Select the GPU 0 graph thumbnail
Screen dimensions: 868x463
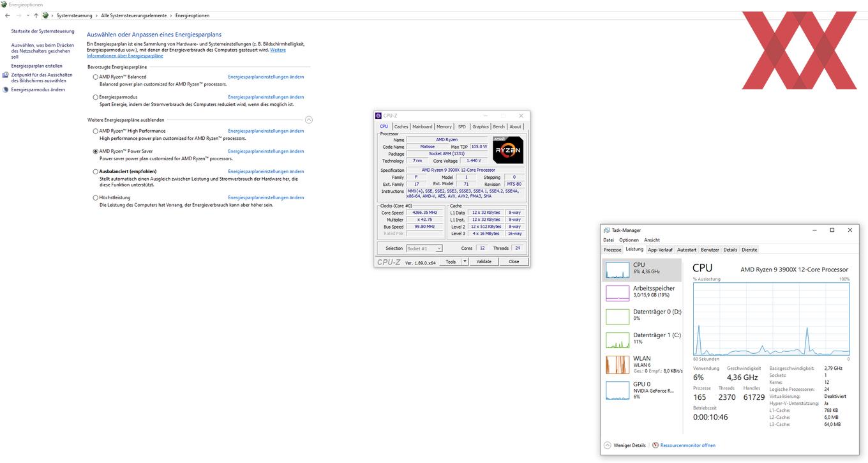(x=617, y=390)
